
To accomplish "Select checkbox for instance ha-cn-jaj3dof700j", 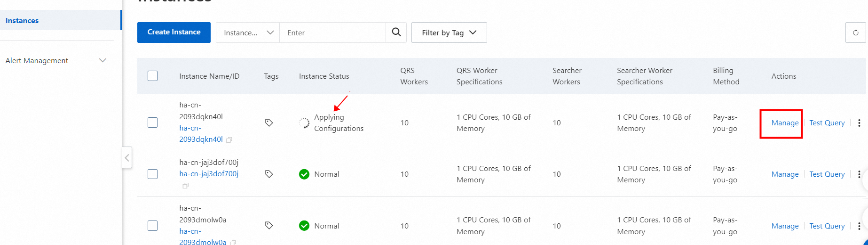I will point(153,174).
